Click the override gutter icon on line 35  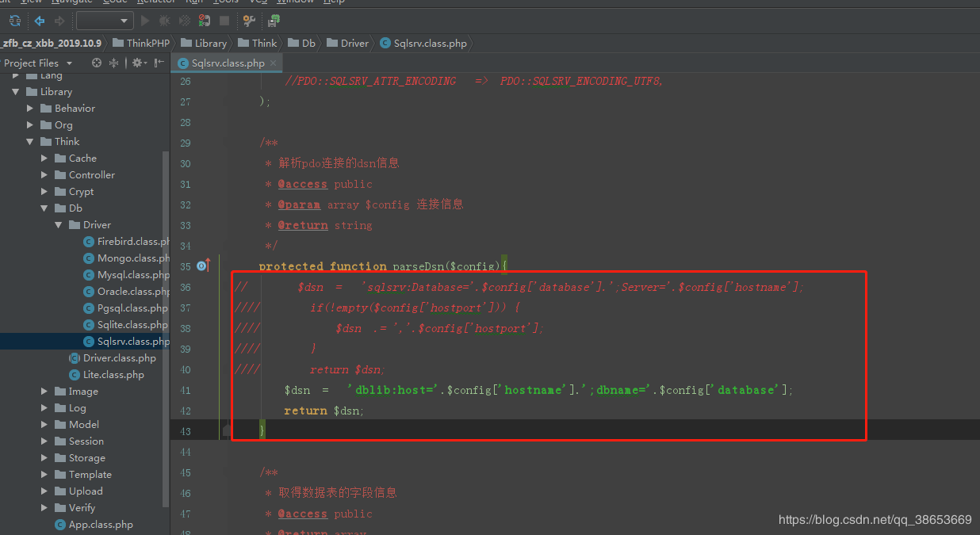point(203,266)
